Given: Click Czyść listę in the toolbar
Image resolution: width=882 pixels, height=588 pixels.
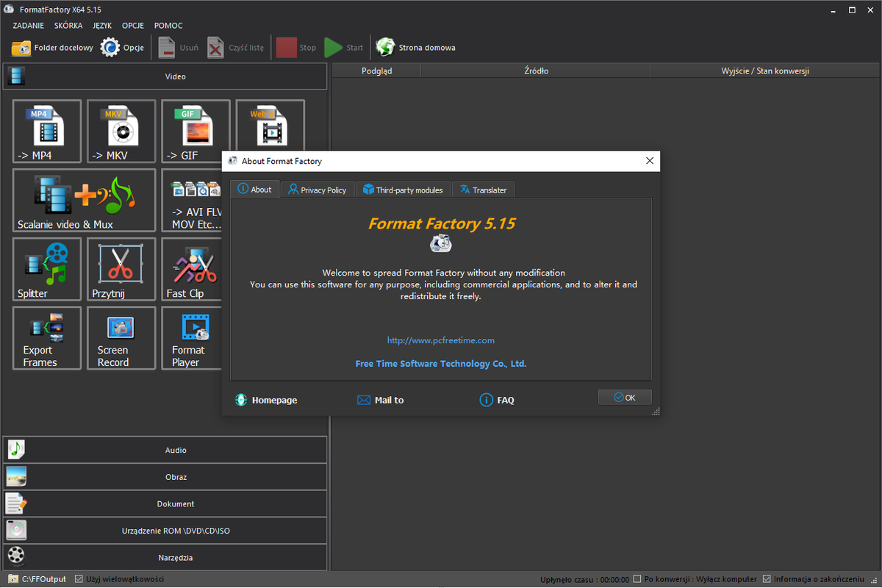Looking at the screenshot, I should 235,48.
